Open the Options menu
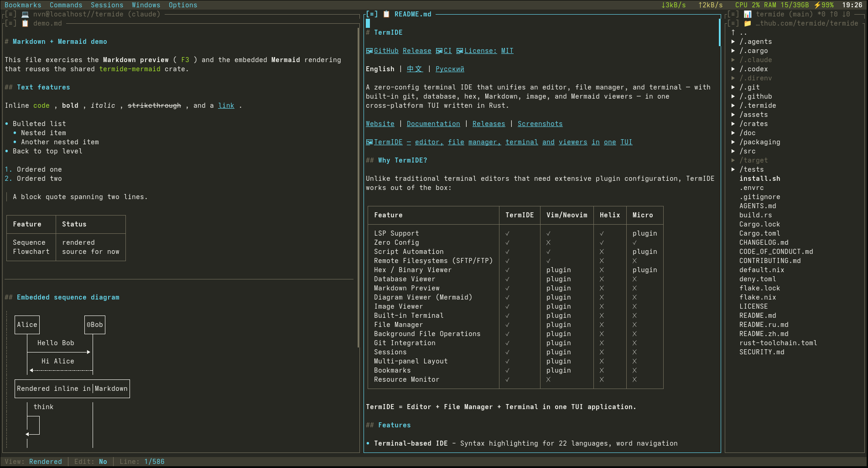Screen dimensions: 868x468 (x=183, y=5)
